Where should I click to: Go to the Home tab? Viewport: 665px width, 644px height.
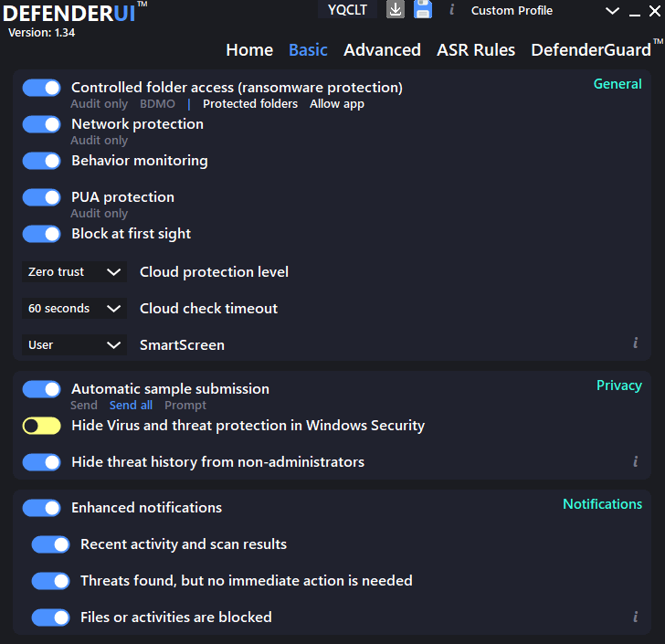(x=249, y=50)
